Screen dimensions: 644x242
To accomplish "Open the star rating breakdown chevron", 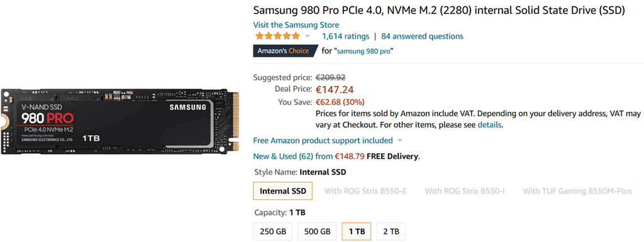I will coord(308,36).
